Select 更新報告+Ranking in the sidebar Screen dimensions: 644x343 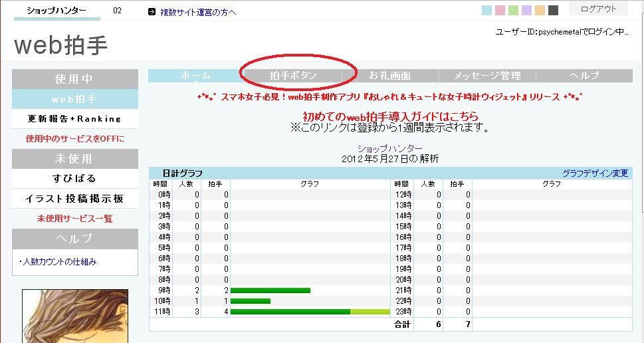74,119
